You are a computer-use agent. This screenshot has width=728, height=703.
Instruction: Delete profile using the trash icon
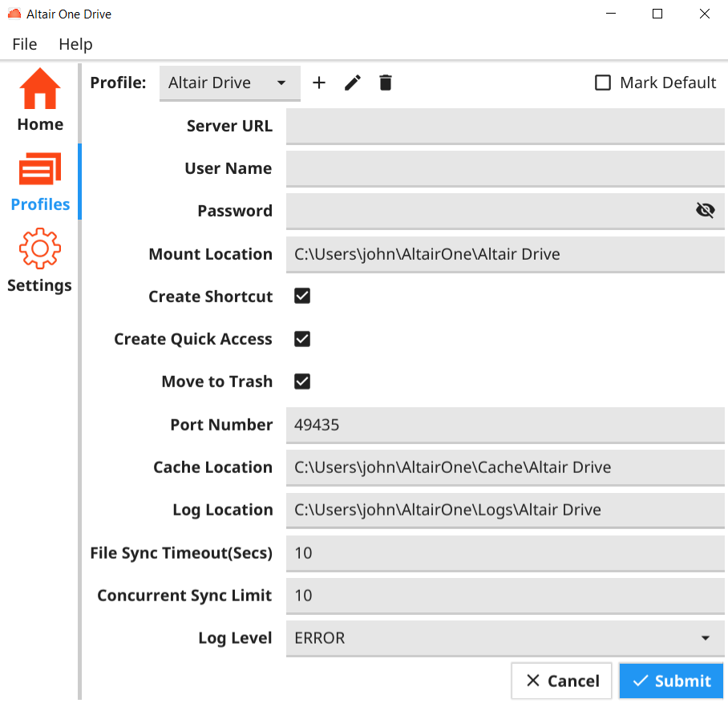click(386, 83)
